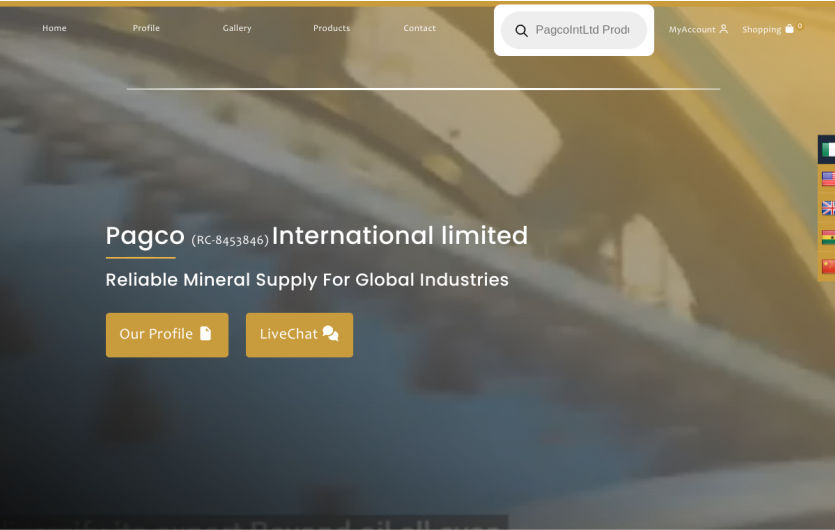835x530 pixels.
Task: Select Products in the navigation bar
Action: click(331, 28)
